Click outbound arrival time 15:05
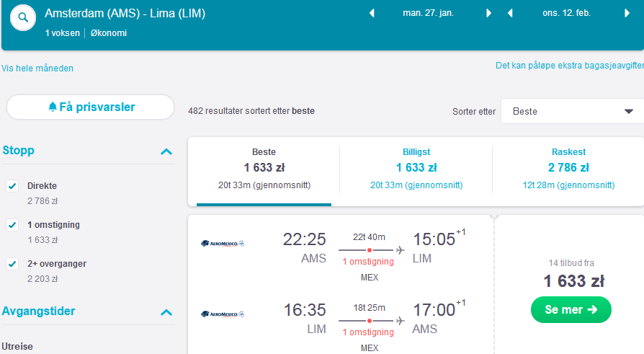This screenshot has width=644, height=354. (434, 239)
